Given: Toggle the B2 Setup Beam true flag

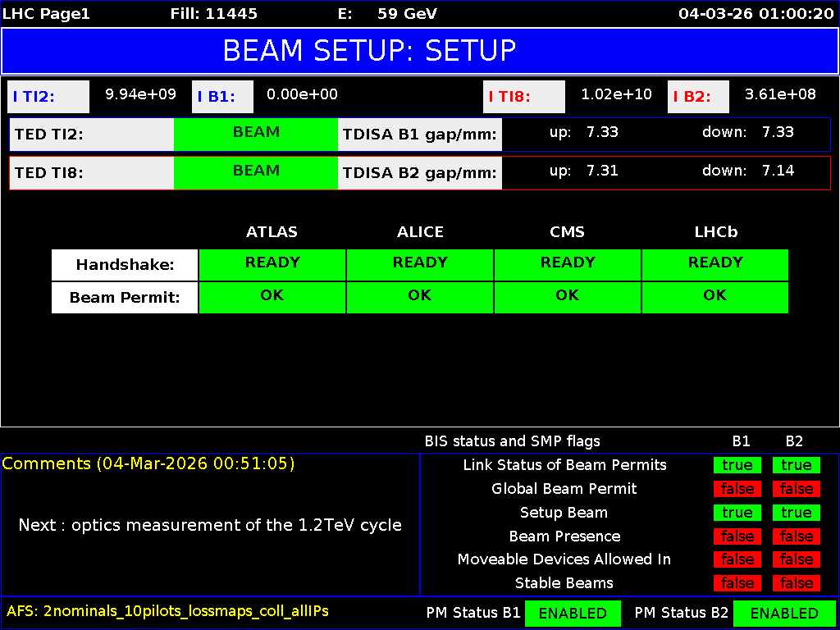Looking at the screenshot, I should 796,513.
